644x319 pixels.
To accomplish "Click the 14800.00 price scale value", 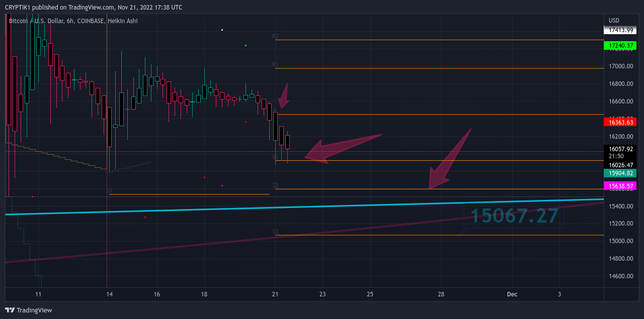I will pyautogui.click(x=620, y=259).
